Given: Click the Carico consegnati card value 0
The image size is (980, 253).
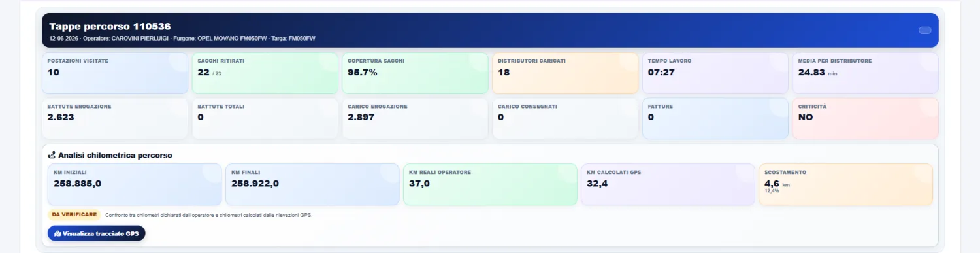Looking at the screenshot, I should tap(501, 117).
